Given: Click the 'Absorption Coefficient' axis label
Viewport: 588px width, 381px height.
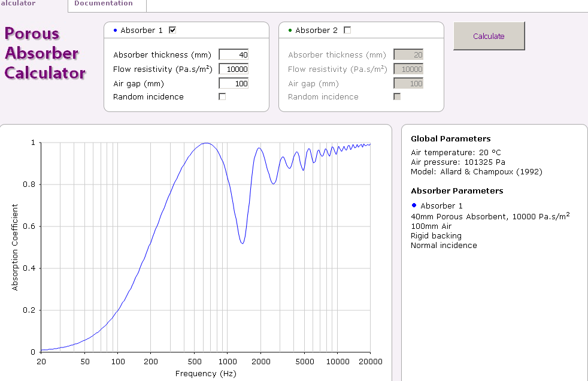Looking at the screenshot, I should click(x=14, y=247).
